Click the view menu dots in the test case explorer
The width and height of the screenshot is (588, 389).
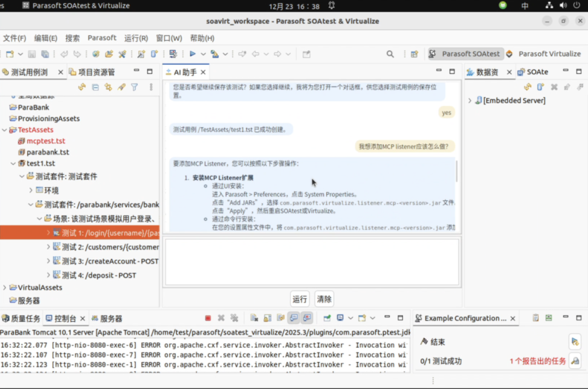coord(151,87)
